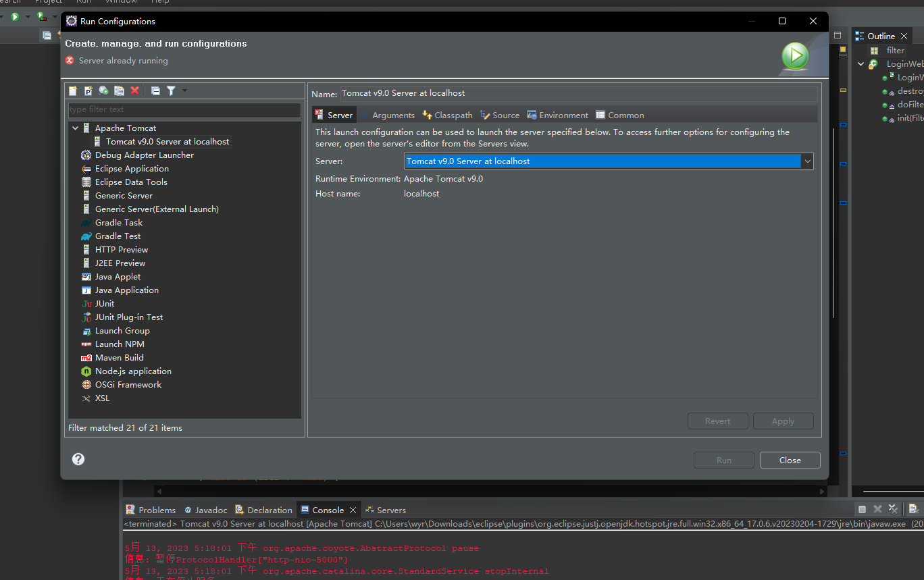Viewport: 924px width, 580px height.
Task: Switch to the Classpath tab
Action: click(x=447, y=115)
